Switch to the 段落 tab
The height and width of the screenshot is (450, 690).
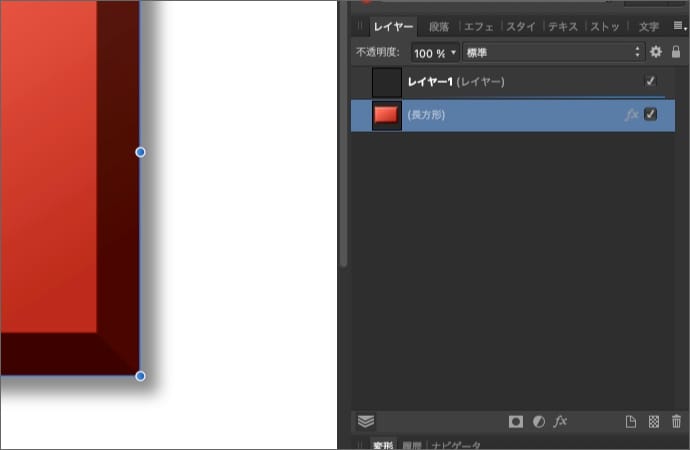439,27
